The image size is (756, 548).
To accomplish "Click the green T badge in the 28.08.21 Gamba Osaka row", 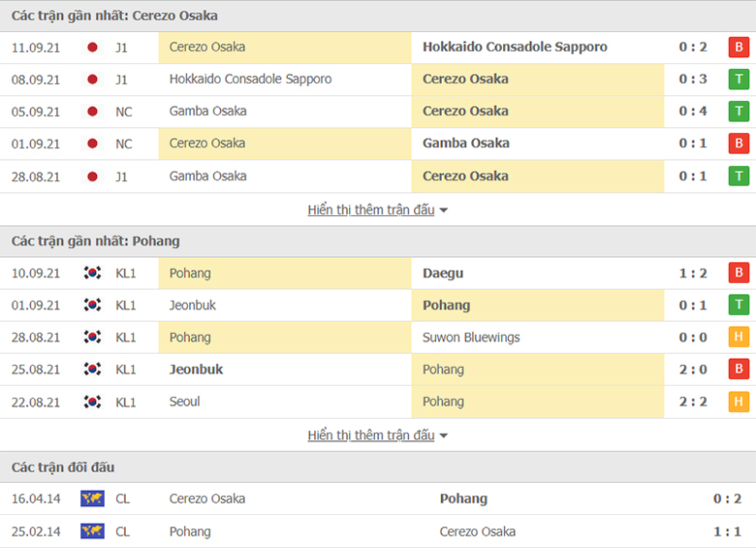I will [x=739, y=177].
